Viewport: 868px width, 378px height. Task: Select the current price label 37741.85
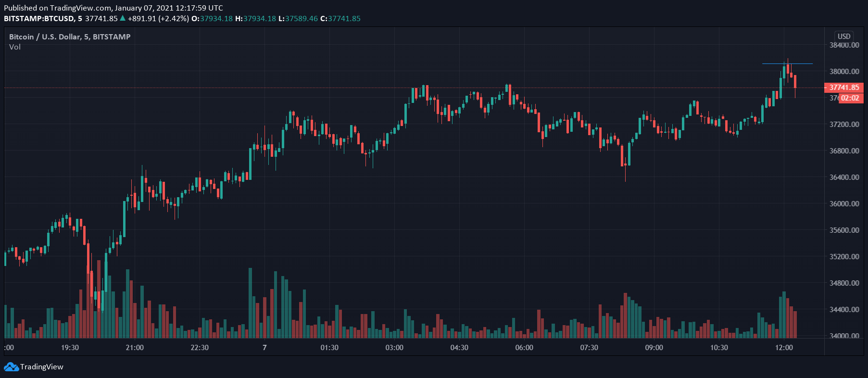844,88
